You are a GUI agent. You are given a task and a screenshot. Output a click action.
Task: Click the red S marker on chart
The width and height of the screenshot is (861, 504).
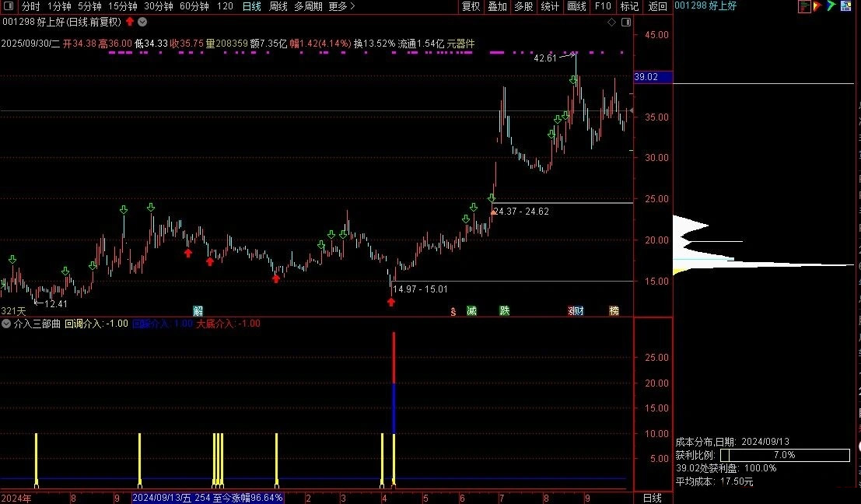pos(453,312)
